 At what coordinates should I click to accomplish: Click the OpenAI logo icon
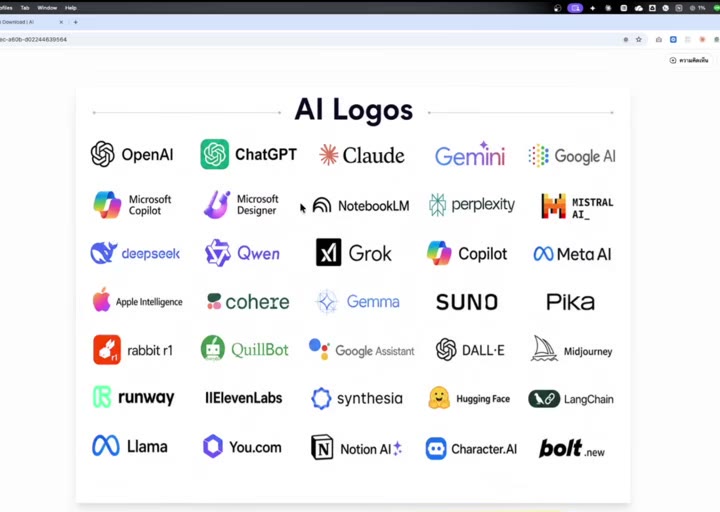pos(102,154)
